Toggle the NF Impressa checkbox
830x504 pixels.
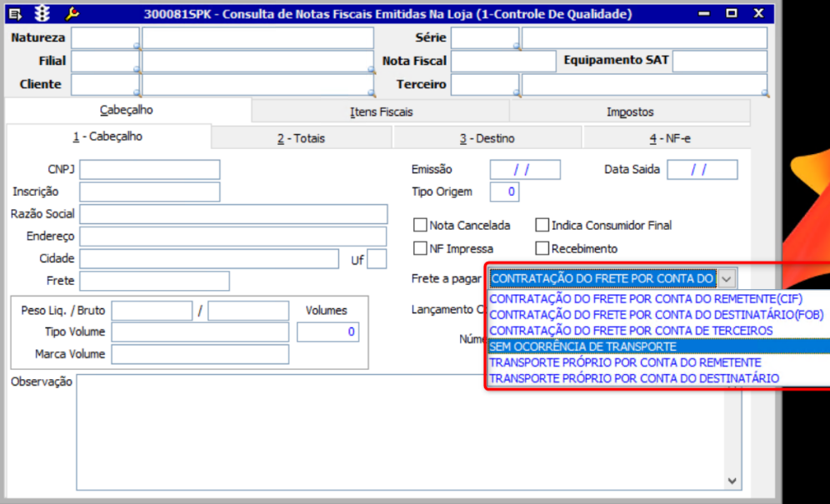[420, 247]
